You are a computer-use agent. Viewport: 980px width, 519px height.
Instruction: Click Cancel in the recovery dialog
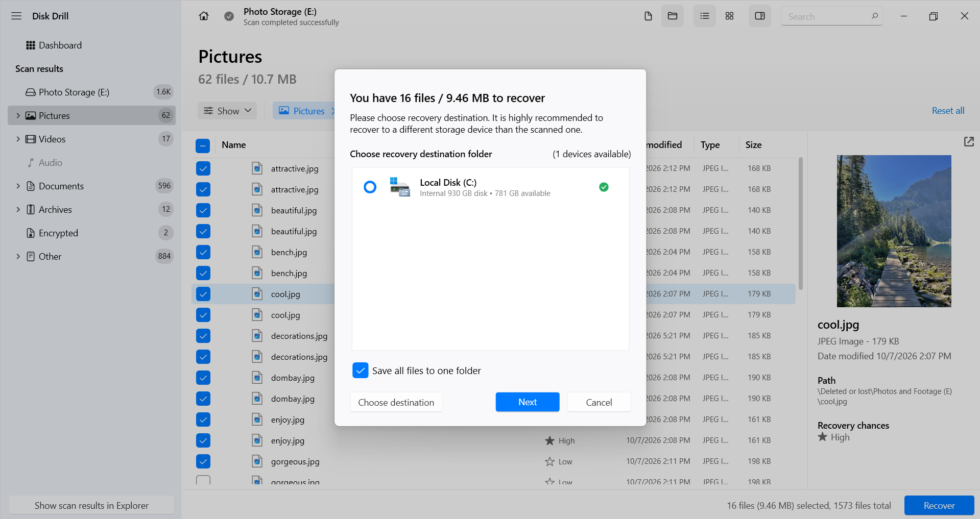tap(599, 402)
